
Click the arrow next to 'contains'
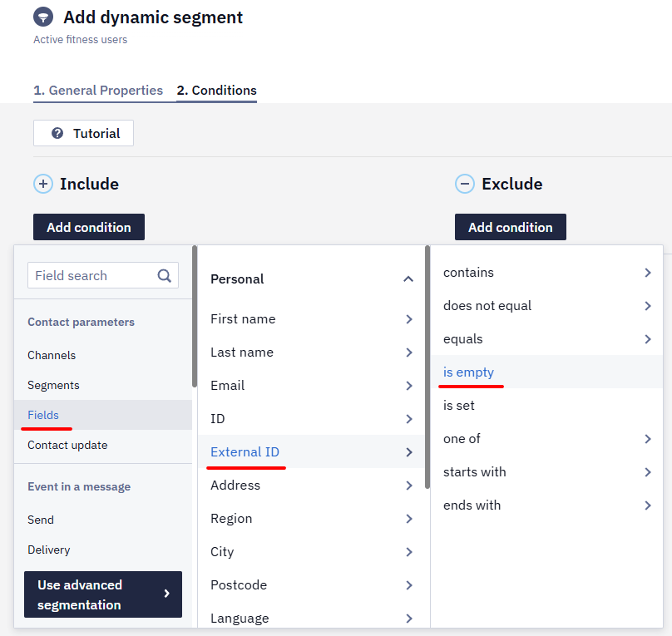click(x=648, y=273)
